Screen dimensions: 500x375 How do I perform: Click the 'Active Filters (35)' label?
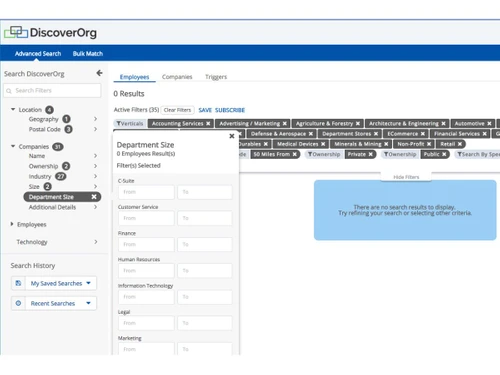136,110
